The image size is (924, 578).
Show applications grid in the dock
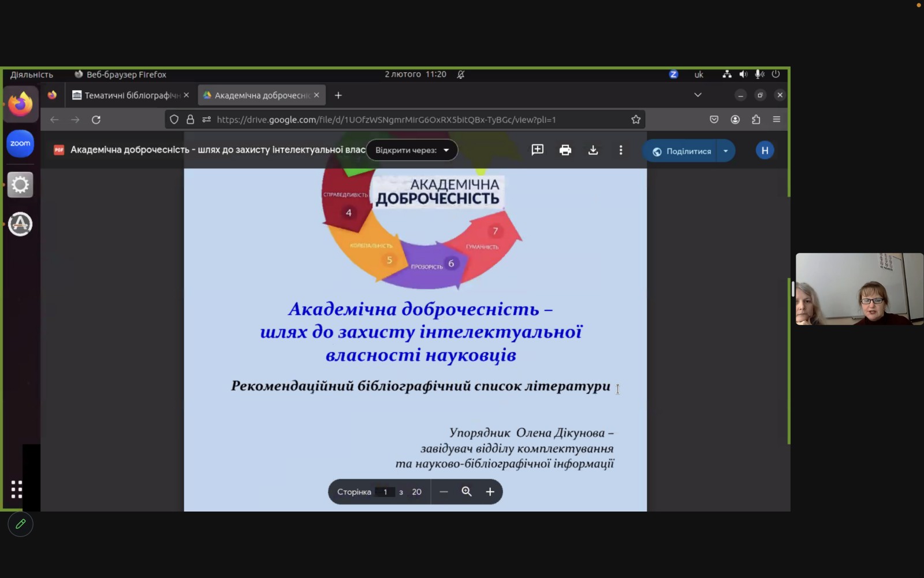coord(17,490)
